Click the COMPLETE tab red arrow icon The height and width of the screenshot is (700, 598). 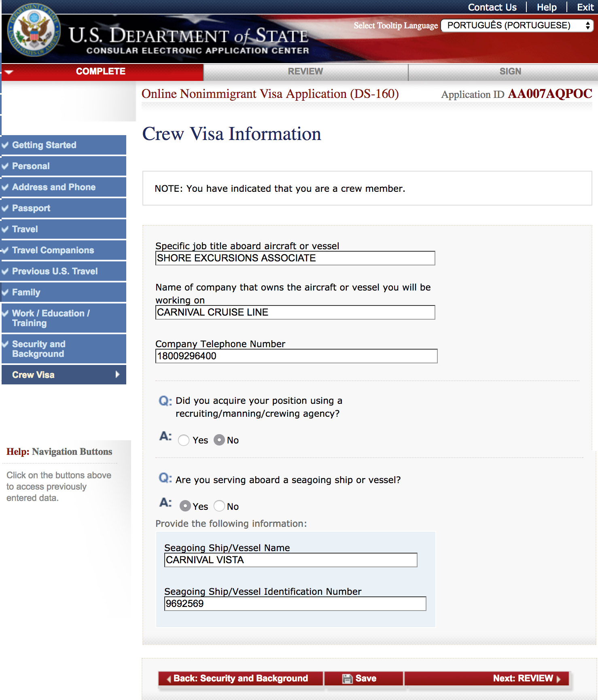[x=9, y=72]
